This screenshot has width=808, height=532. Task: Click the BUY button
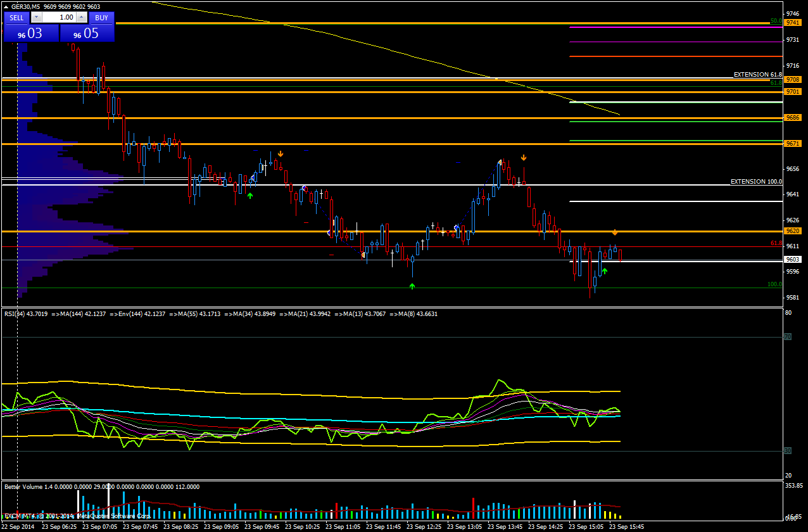101,18
